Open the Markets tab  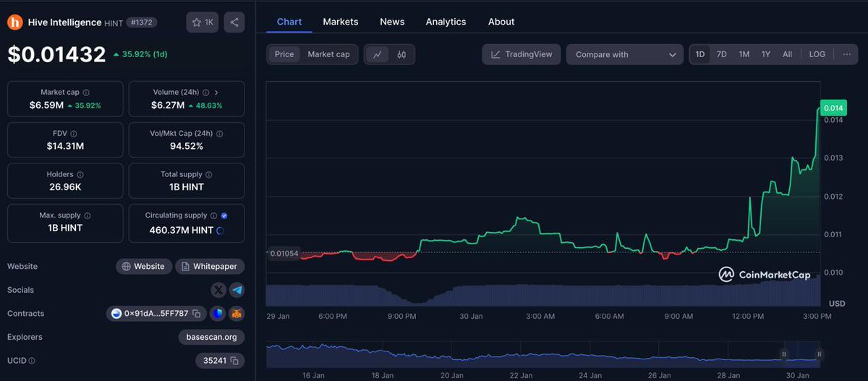(341, 22)
